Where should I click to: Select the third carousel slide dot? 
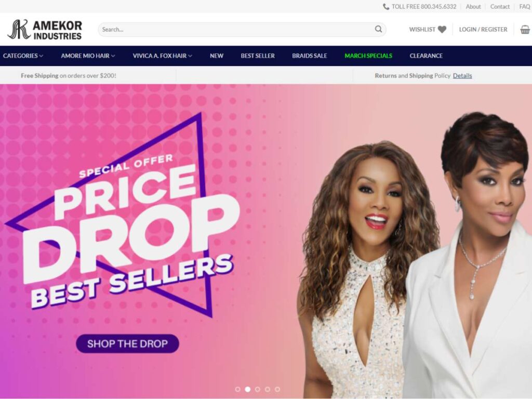(x=258, y=389)
